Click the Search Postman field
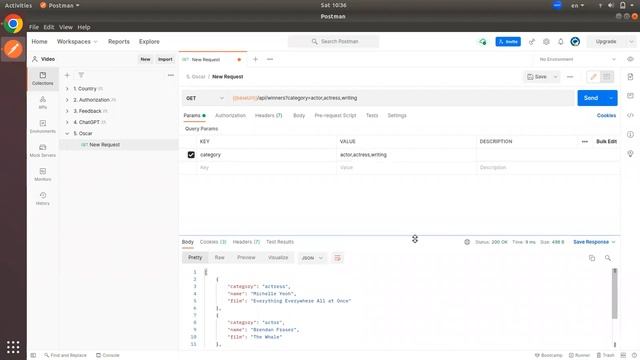 tap(333, 42)
